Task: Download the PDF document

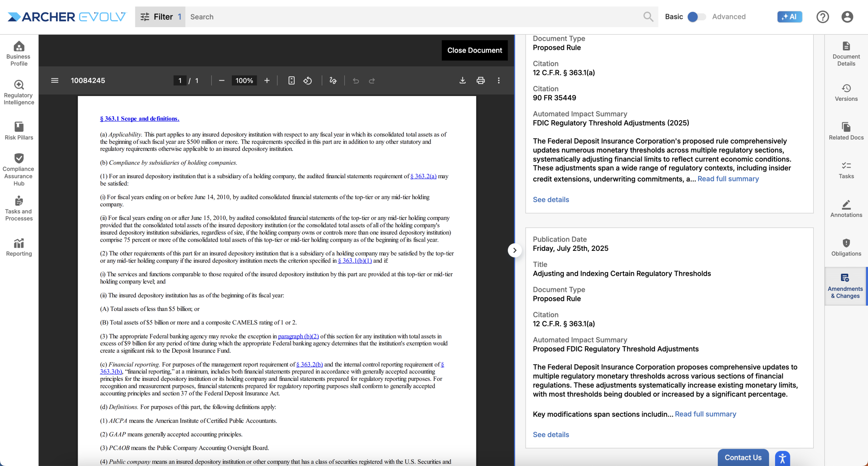Action: tap(462, 80)
